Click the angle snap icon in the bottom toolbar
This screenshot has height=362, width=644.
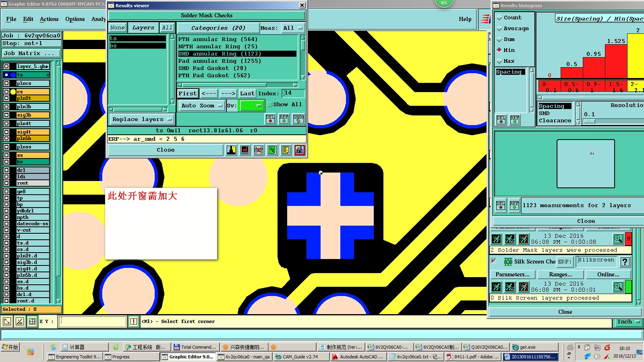19,321
